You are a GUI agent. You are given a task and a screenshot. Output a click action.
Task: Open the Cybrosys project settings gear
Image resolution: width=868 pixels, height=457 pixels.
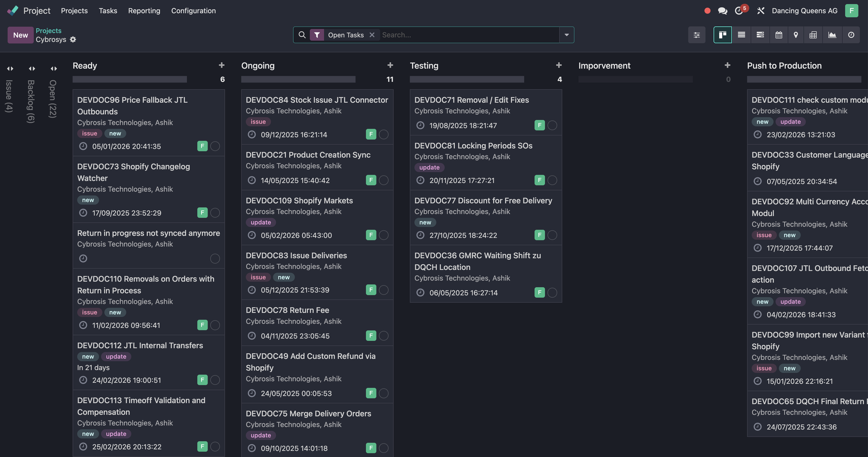coord(73,40)
